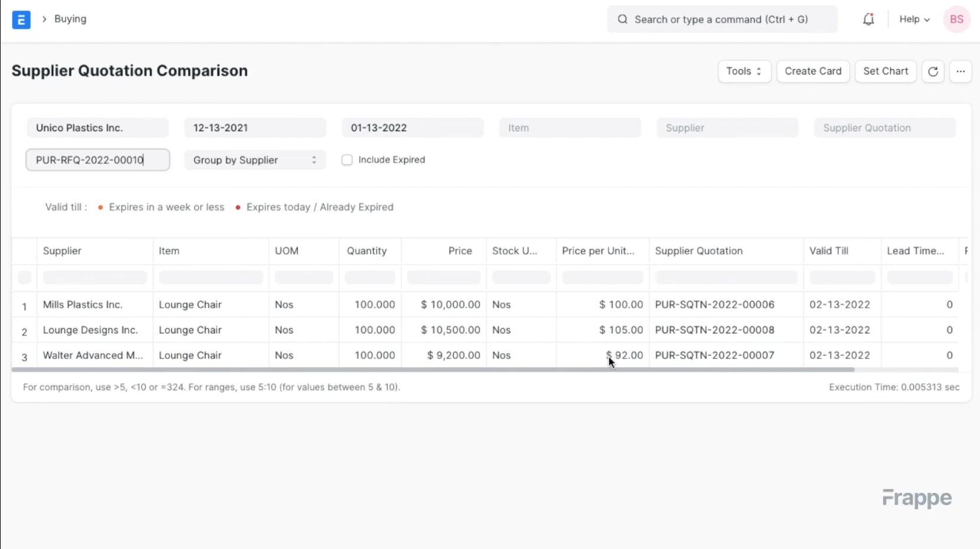Click the Lead Time column header
This screenshot has height=549, width=980.
click(919, 251)
